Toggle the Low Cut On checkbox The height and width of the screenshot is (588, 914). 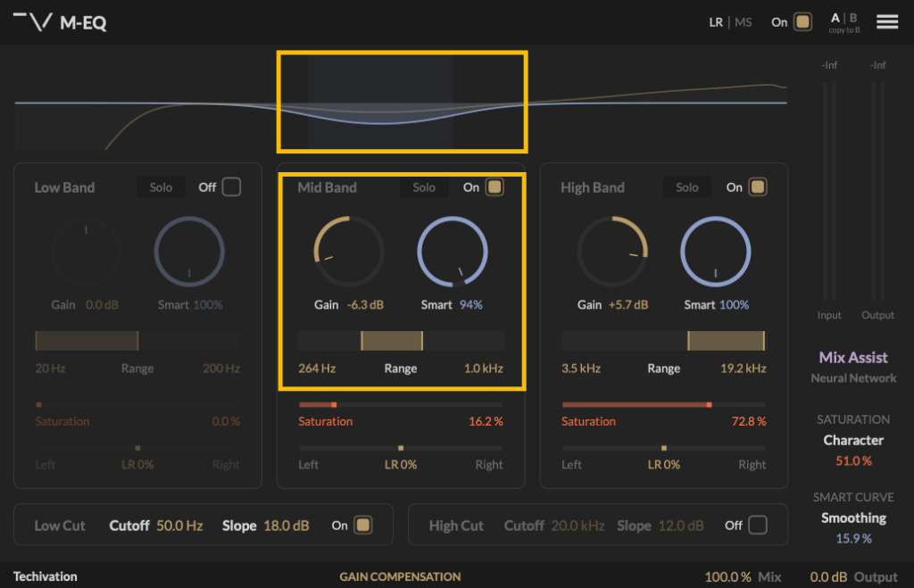click(x=363, y=526)
